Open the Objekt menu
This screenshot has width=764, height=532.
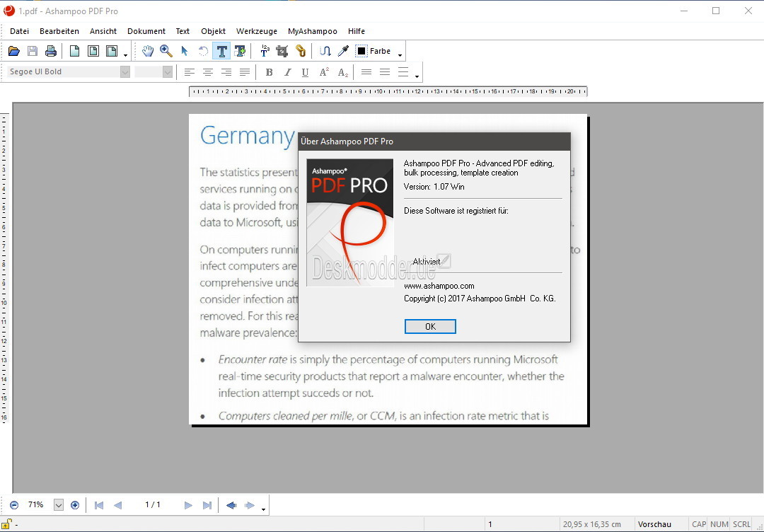(214, 31)
